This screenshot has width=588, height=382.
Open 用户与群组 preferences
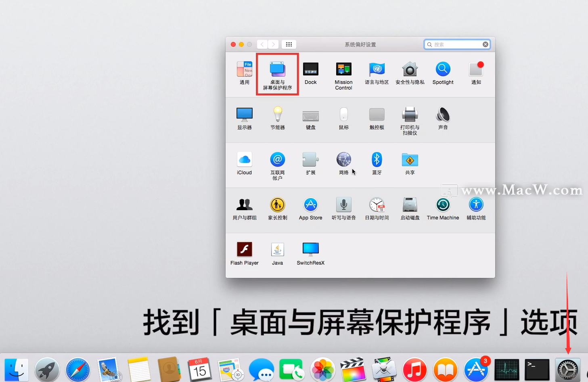click(245, 208)
